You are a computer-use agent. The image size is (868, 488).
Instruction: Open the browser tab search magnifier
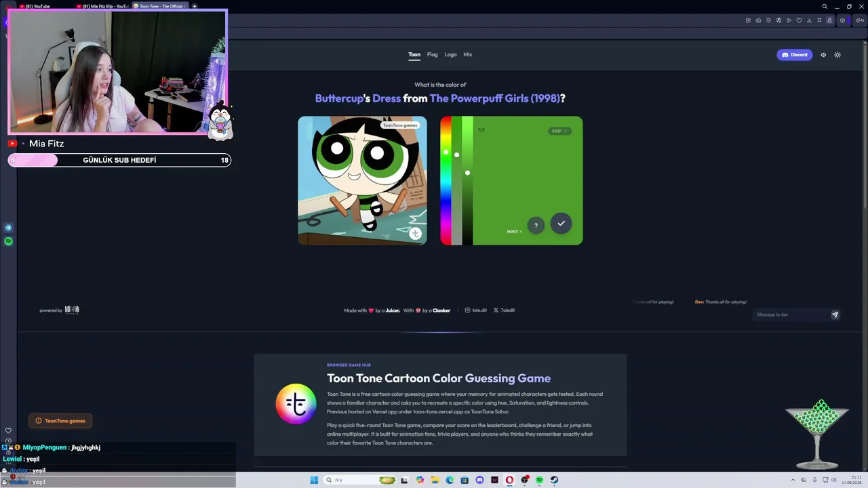pos(825,6)
